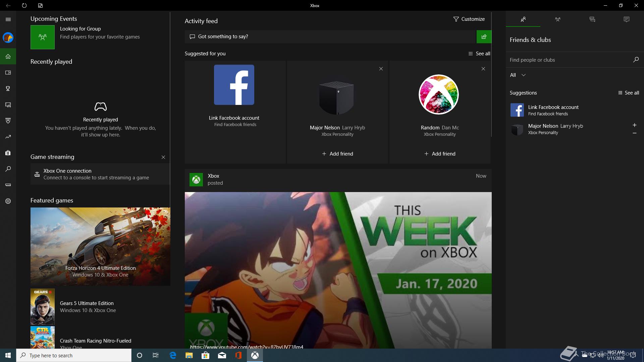Switch to the Activity alerts tab
The width and height of the screenshot is (644, 362).
626,19
